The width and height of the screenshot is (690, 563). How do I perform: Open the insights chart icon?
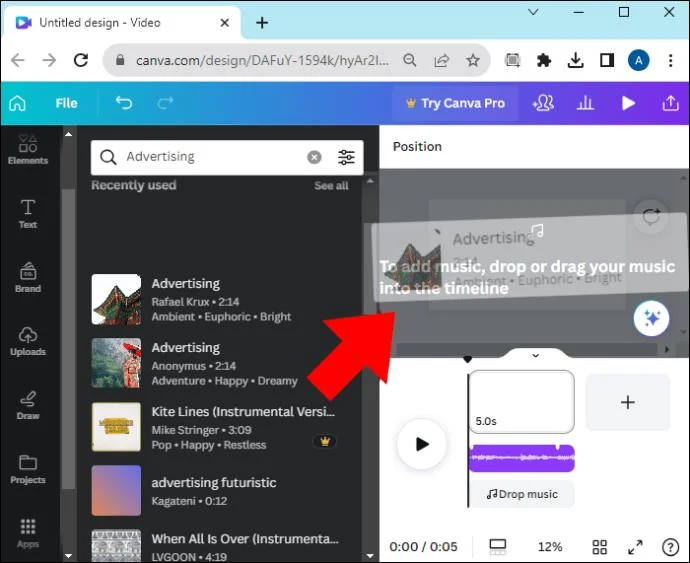point(585,103)
